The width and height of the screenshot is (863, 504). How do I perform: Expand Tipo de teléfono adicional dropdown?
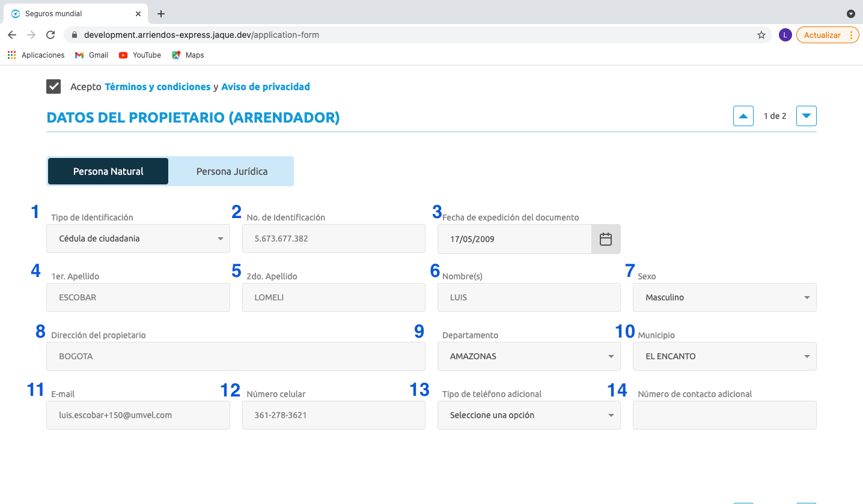pyautogui.click(x=529, y=415)
